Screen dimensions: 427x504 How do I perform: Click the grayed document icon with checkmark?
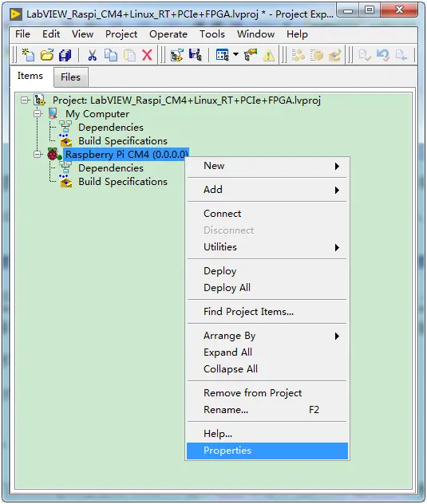pyautogui.click(x=365, y=55)
